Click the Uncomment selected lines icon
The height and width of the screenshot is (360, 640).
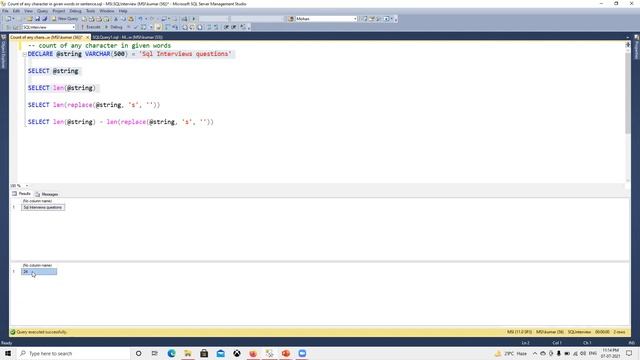[x=216, y=27]
